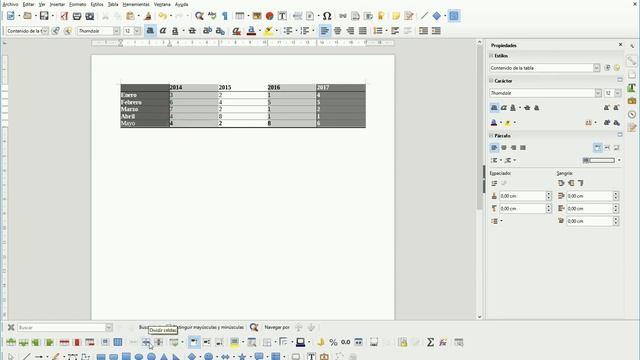
Task: Click the Select Table icon
Action: (118, 342)
